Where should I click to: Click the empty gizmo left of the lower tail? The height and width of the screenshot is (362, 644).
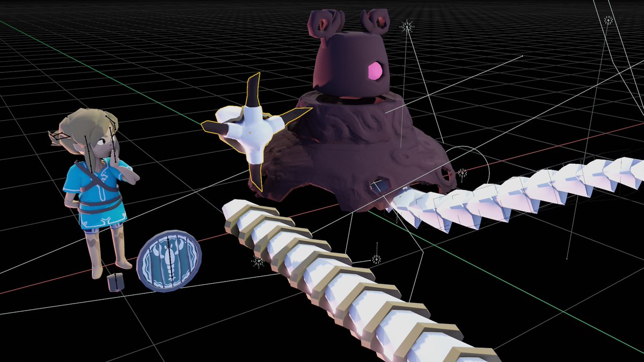(x=259, y=261)
